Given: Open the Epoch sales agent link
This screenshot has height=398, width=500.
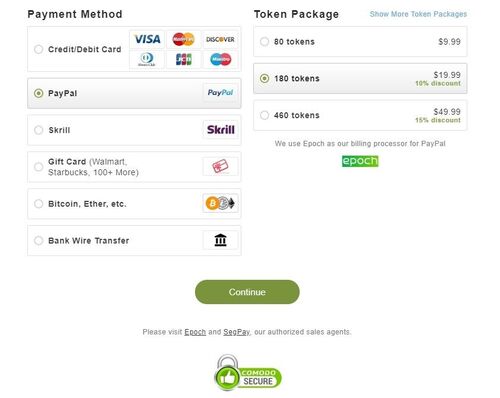Looking at the screenshot, I should click(195, 332).
